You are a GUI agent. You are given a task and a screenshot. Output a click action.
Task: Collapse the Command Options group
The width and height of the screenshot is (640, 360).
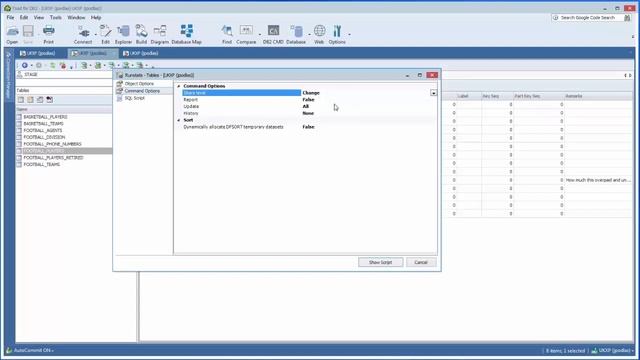(x=178, y=86)
